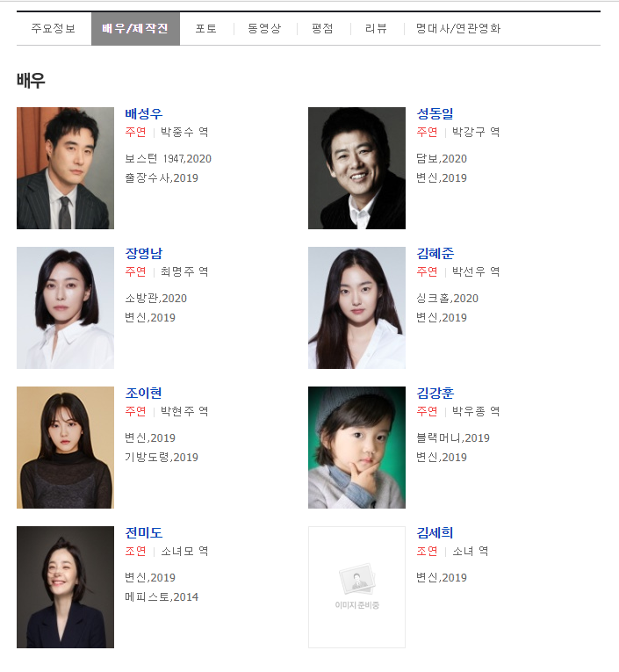Open the 조이현 profile link
The image size is (619, 672).
tap(143, 393)
